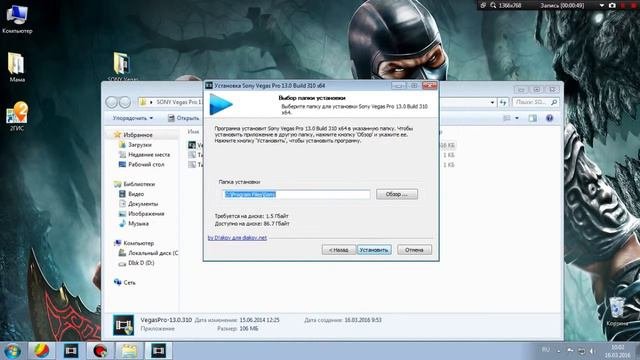Click the 1366x768 resolution label in recorder bar
Screen dimensions: 640x360
[510, 5]
